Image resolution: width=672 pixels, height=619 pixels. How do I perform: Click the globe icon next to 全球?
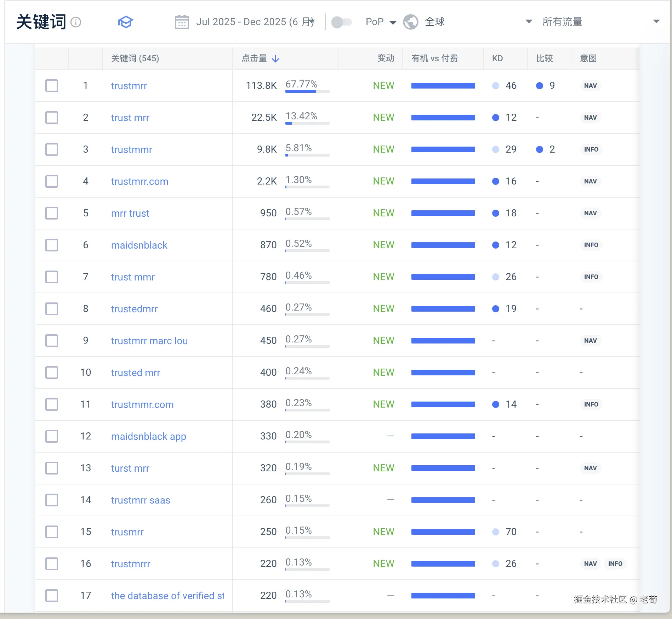411,22
